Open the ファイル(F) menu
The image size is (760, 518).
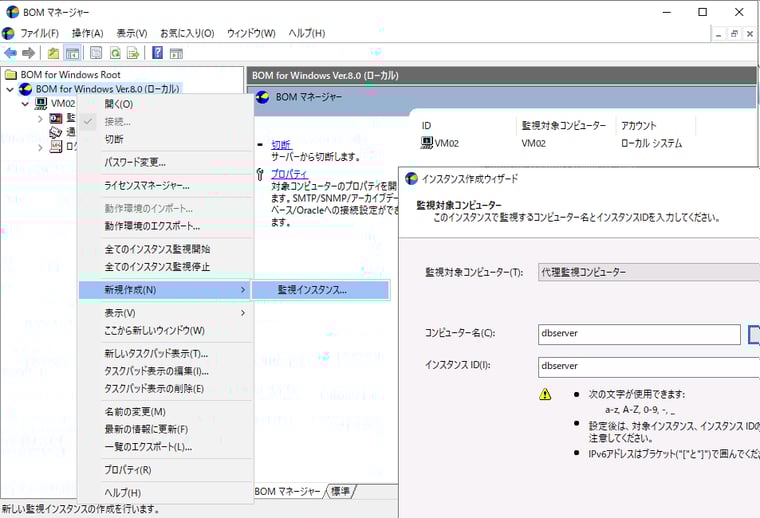tap(39, 33)
